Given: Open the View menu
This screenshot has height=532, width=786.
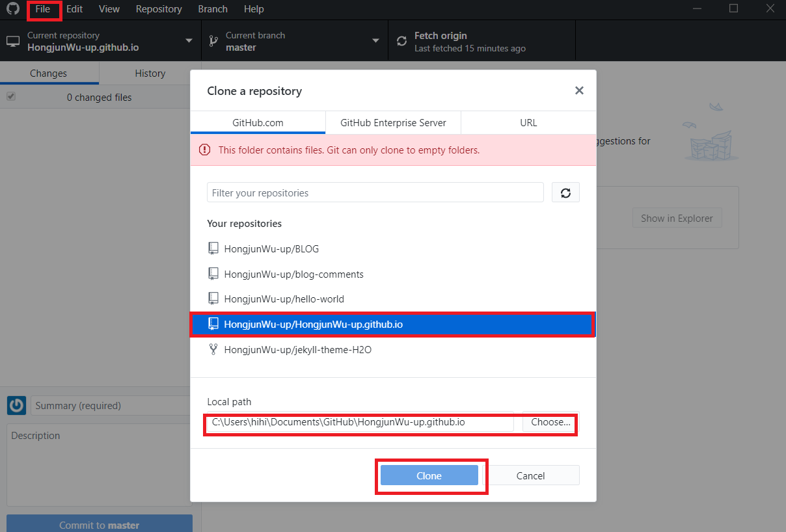Looking at the screenshot, I should 109,9.
